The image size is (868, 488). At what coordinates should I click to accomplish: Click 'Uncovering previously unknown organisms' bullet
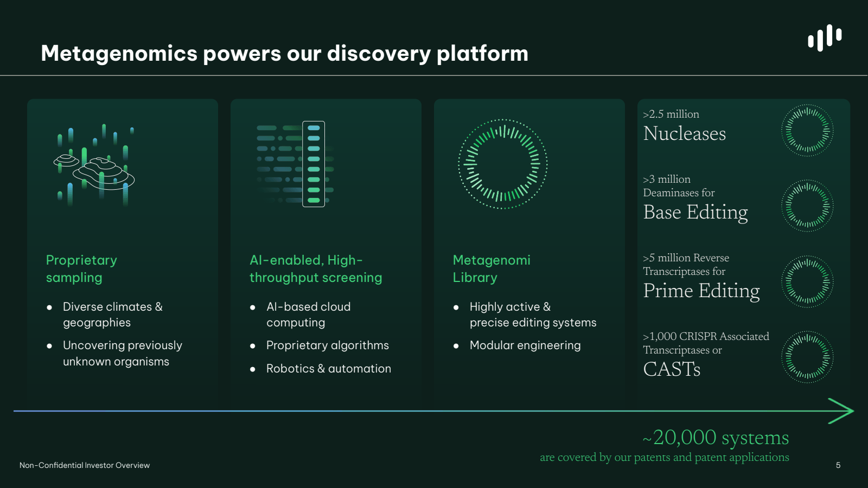(123, 353)
